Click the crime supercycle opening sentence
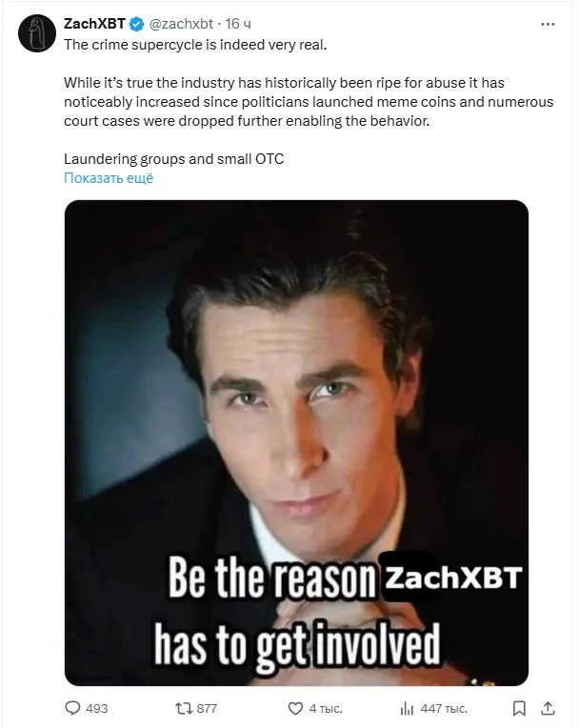This screenshot has width=579, height=728. pyautogui.click(x=195, y=45)
